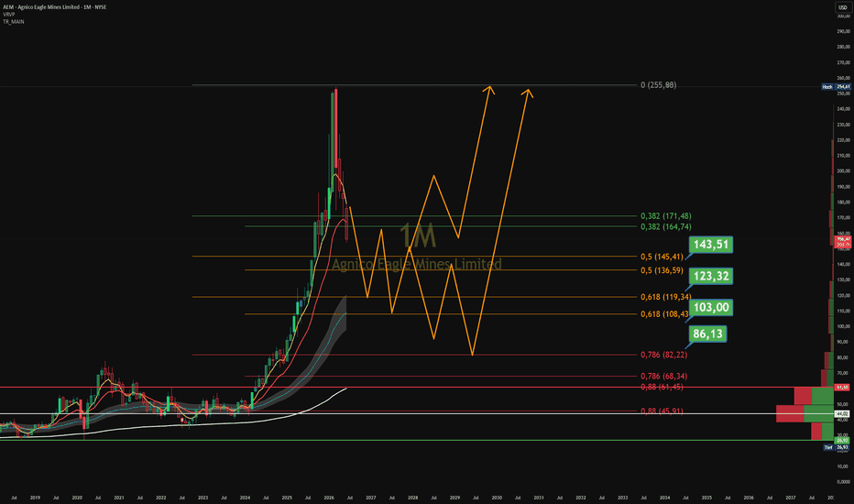Click the green 123,32 price callout
This screenshot has height=504, width=854.
(x=711, y=276)
